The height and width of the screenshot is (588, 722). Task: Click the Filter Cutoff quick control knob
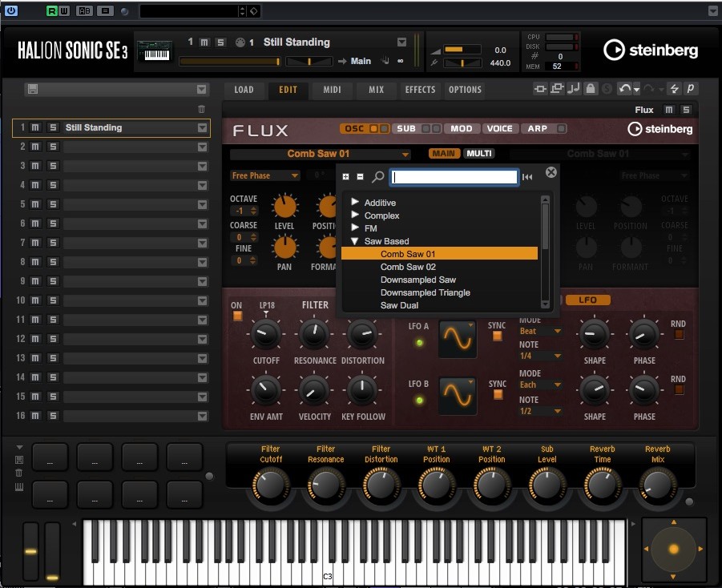pos(271,485)
